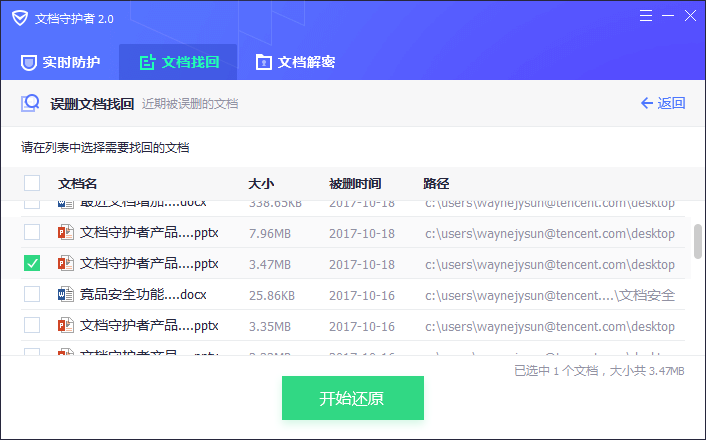
Task: Go back with the 返回 link
Action: 663,103
